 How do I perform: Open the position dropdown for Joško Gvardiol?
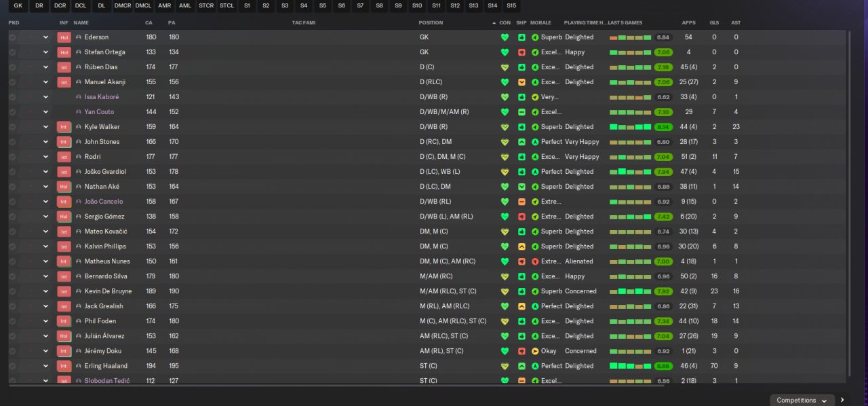tap(46, 172)
